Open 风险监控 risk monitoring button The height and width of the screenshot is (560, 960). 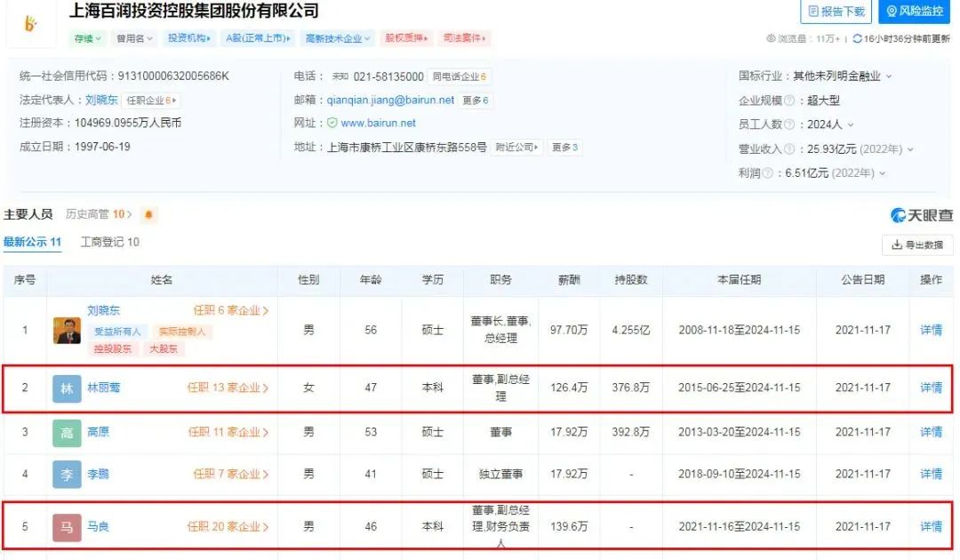(915, 11)
